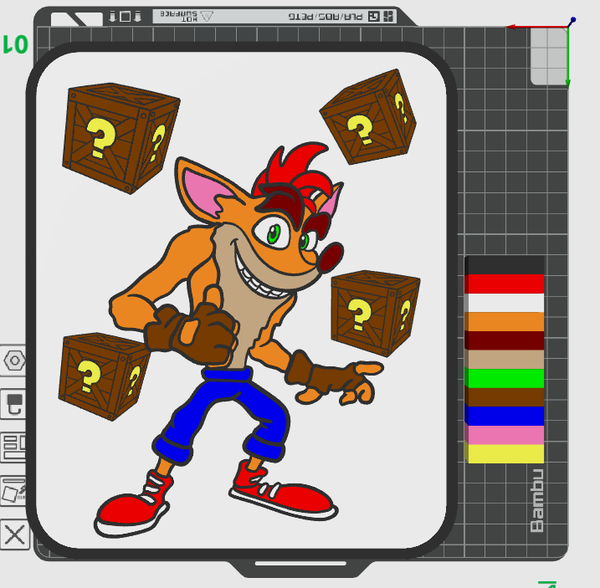Image resolution: width=600 pixels, height=588 pixels.
Task: Select the pink color bar
Action: (x=504, y=435)
